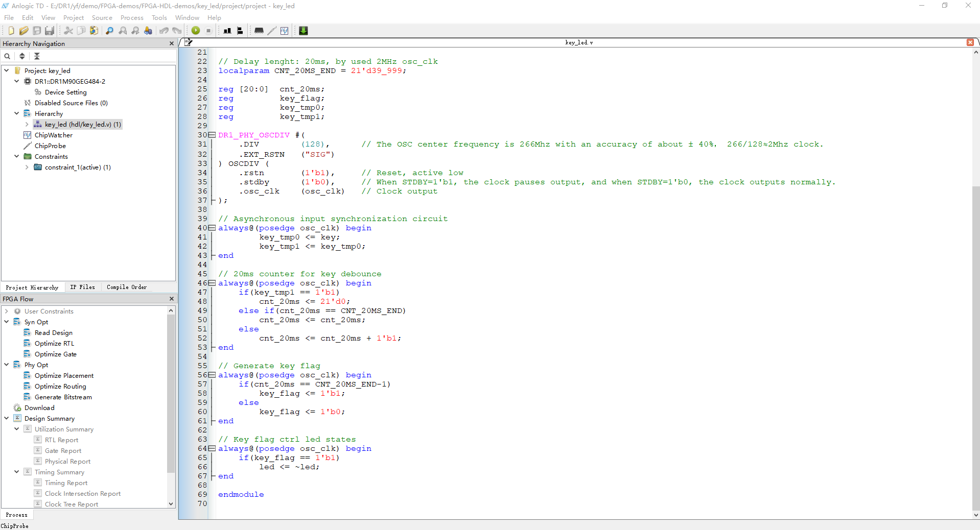This screenshot has width=980, height=530.
Task: Click the Replace (AB) toolbar icon
Action: pos(148,31)
